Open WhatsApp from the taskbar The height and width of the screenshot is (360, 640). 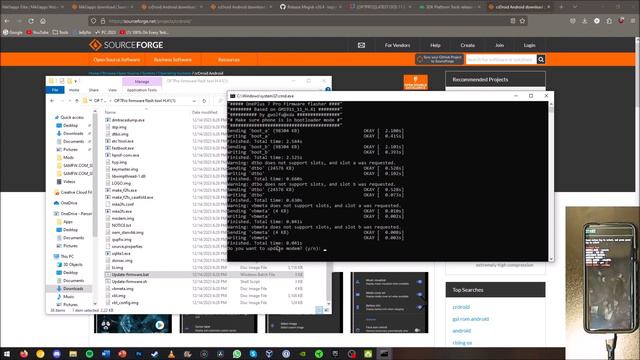click(237, 354)
